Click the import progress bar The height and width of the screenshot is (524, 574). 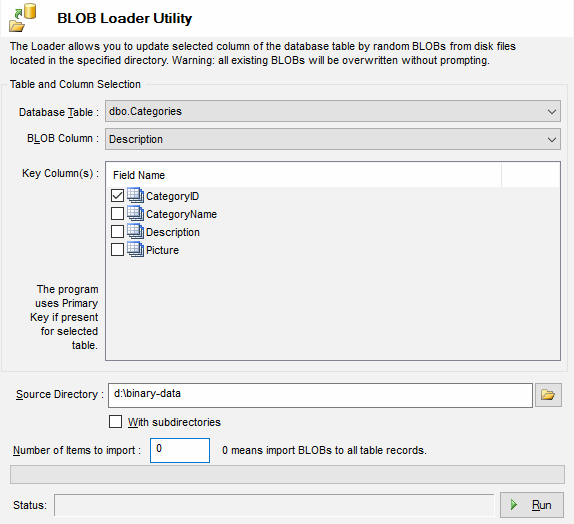pyautogui.click(x=287, y=475)
